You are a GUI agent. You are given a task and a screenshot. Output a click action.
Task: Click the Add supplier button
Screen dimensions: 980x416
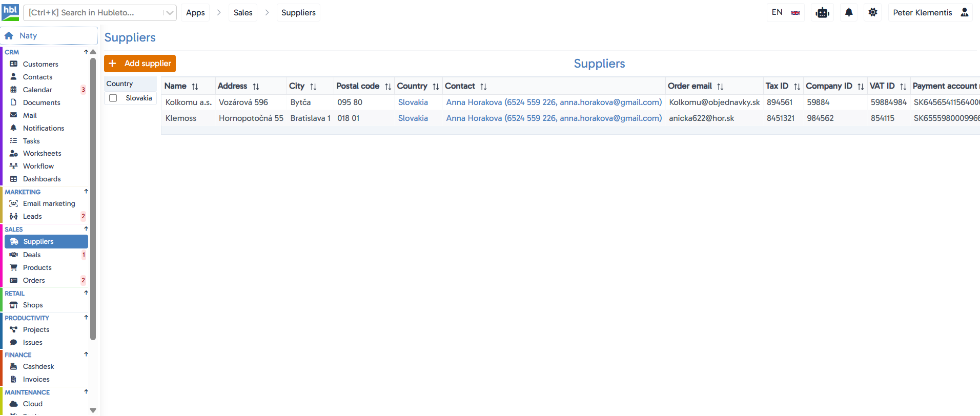click(x=140, y=64)
